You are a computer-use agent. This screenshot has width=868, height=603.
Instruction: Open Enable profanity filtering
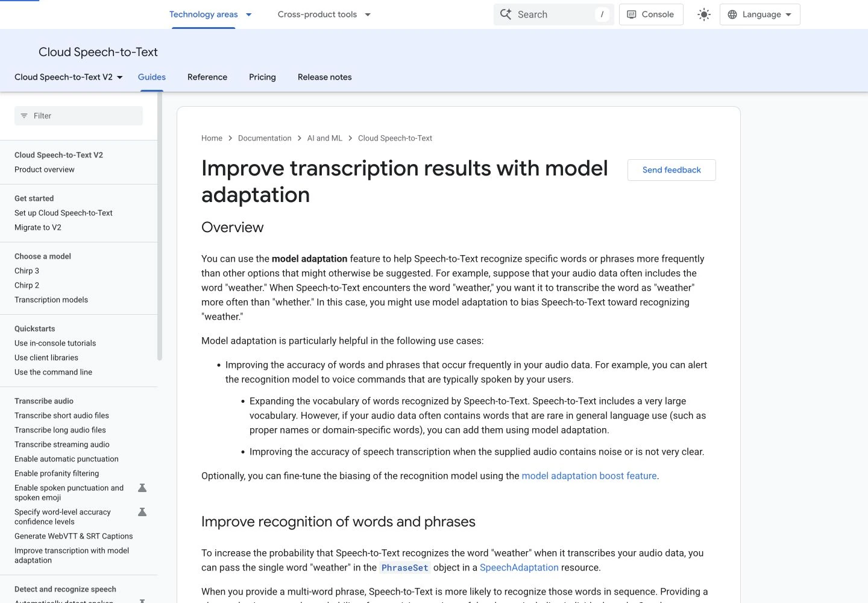coord(57,473)
